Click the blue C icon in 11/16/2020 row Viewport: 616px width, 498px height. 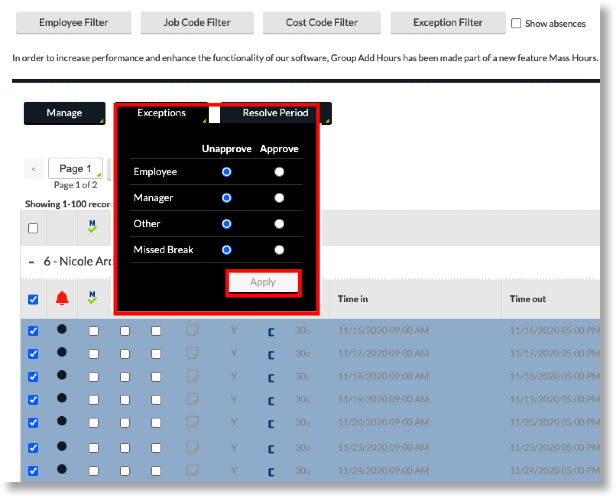(271, 332)
